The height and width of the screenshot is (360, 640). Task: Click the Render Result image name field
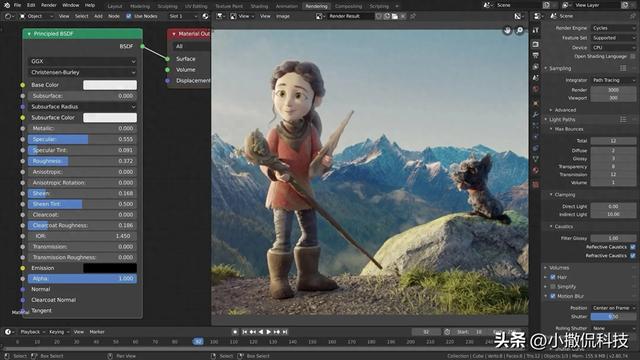click(350, 16)
